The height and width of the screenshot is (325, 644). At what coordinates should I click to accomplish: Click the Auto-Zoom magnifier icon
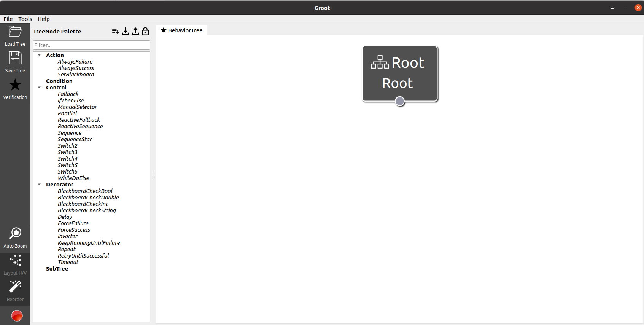coord(15,234)
